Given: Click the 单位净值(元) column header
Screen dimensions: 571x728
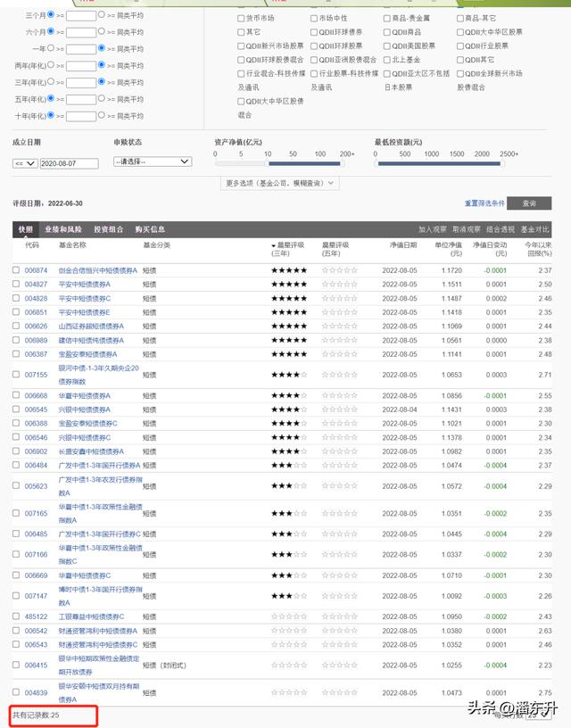Looking at the screenshot, I should click(x=449, y=249).
